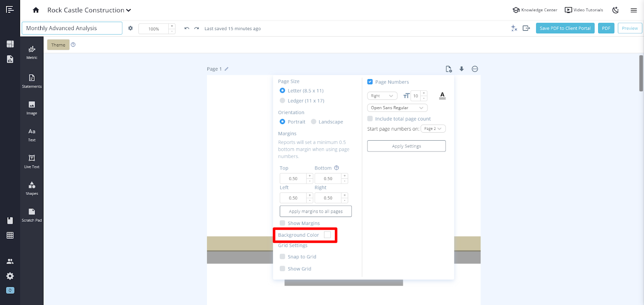Open the dashboard icon in left rail

click(10, 44)
